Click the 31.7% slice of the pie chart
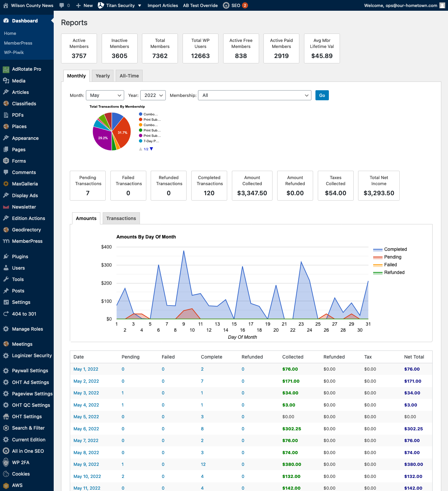 point(122,132)
